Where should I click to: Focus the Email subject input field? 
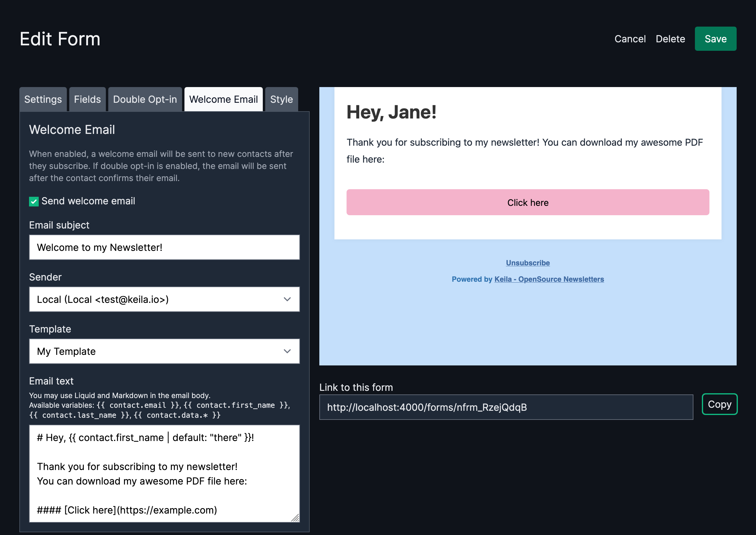164,248
